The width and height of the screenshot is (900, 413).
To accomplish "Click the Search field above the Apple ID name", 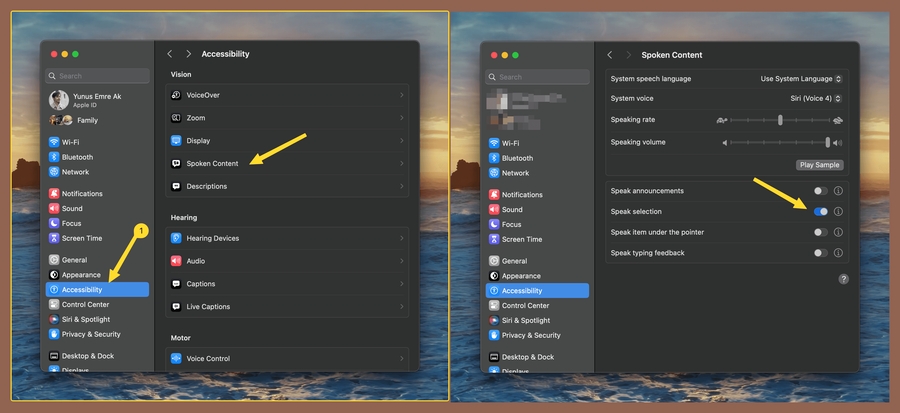I will 97,76.
